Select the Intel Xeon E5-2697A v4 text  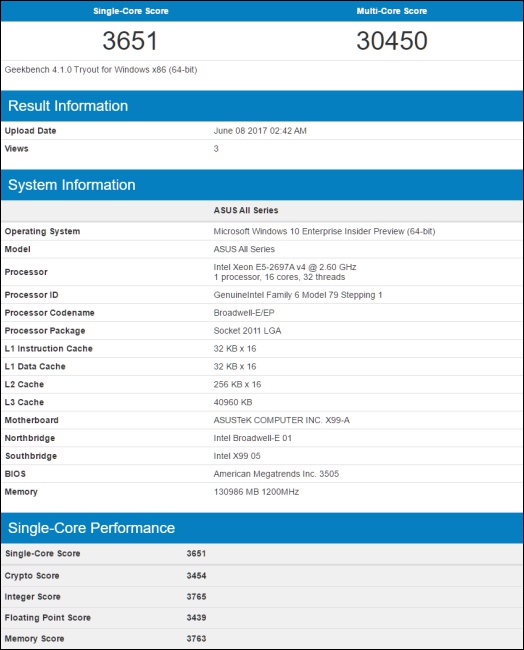click(x=285, y=267)
